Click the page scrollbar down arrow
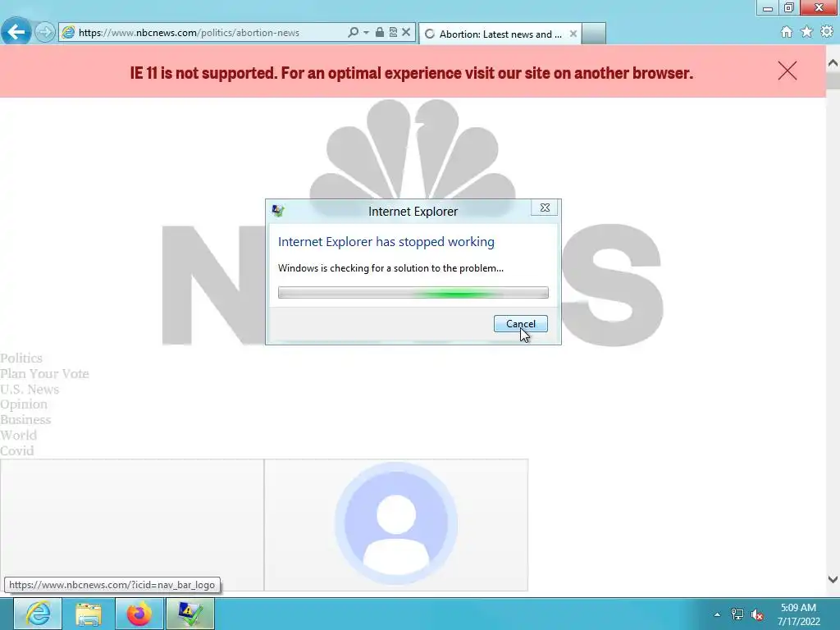The height and width of the screenshot is (630, 840). click(833, 579)
